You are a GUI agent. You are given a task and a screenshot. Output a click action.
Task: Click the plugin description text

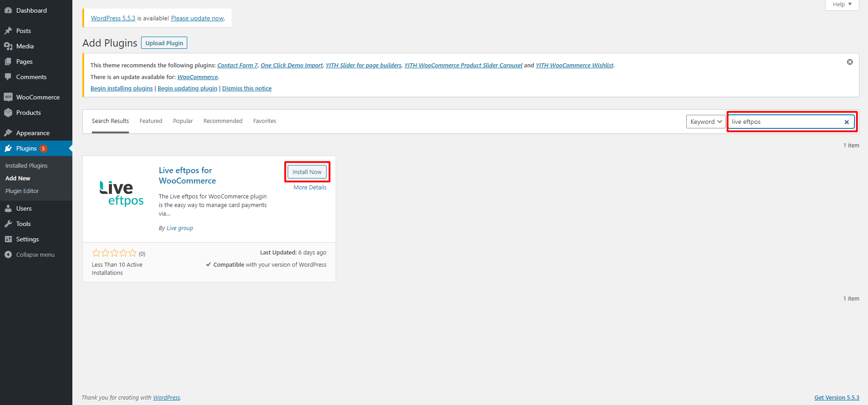click(213, 205)
